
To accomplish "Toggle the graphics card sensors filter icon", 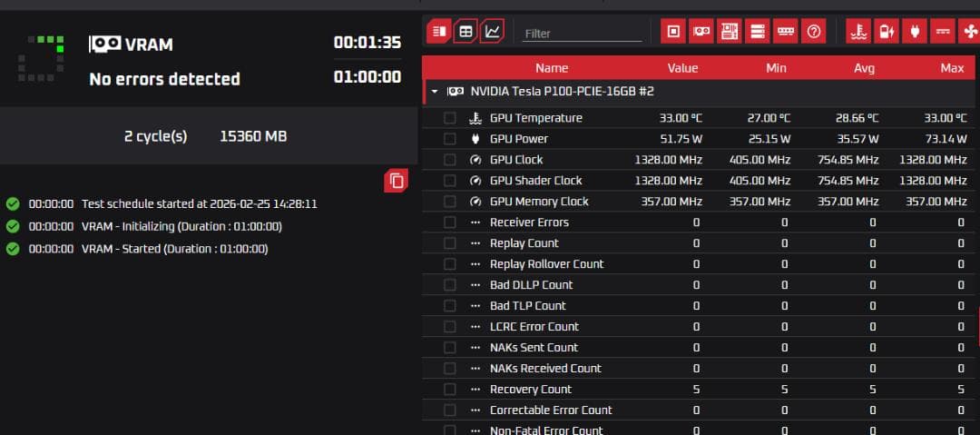I will pyautogui.click(x=701, y=31).
